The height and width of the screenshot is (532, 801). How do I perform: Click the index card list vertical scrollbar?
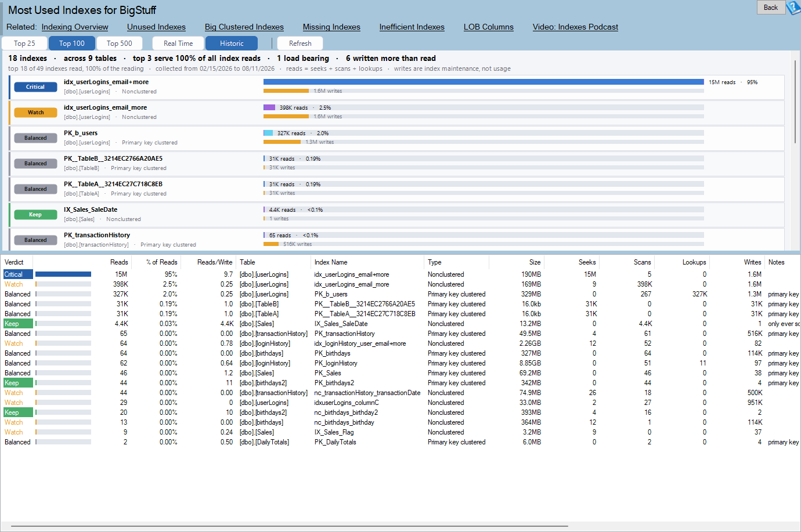(x=795, y=101)
